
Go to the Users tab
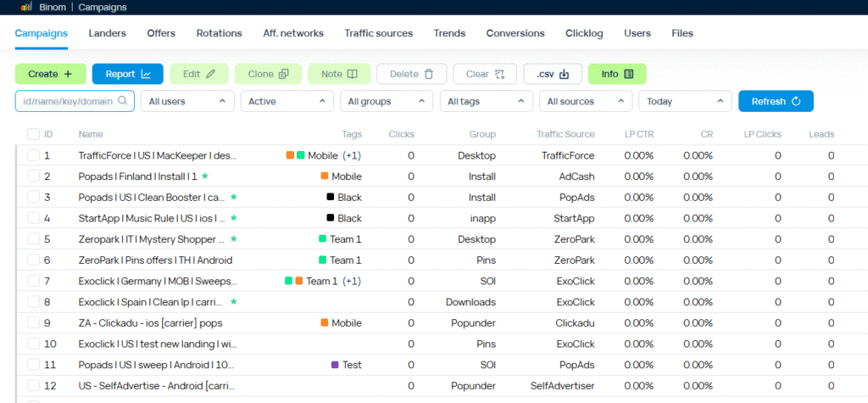tap(637, 33)
